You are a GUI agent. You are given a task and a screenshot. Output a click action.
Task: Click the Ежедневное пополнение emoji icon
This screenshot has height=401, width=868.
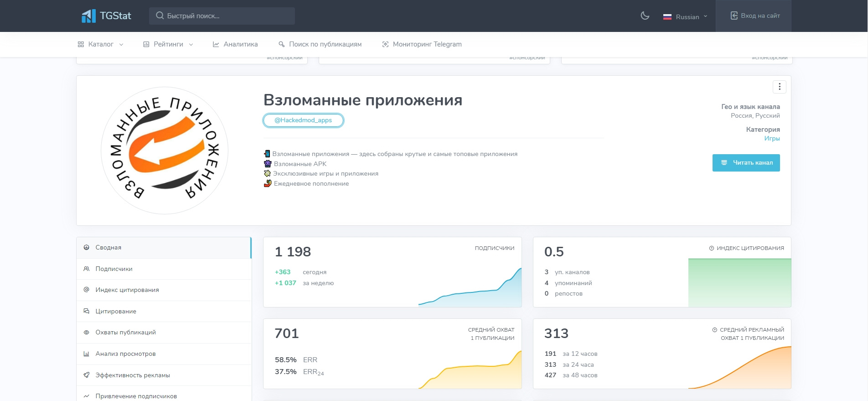[268, 183]
